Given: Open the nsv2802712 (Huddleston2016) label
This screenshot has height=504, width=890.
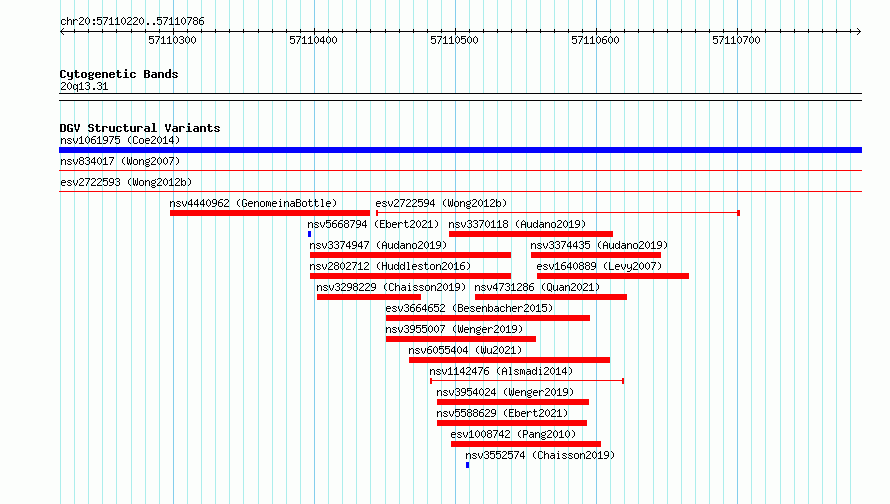Looking at the screenshot, I should [x=390, y=266].
